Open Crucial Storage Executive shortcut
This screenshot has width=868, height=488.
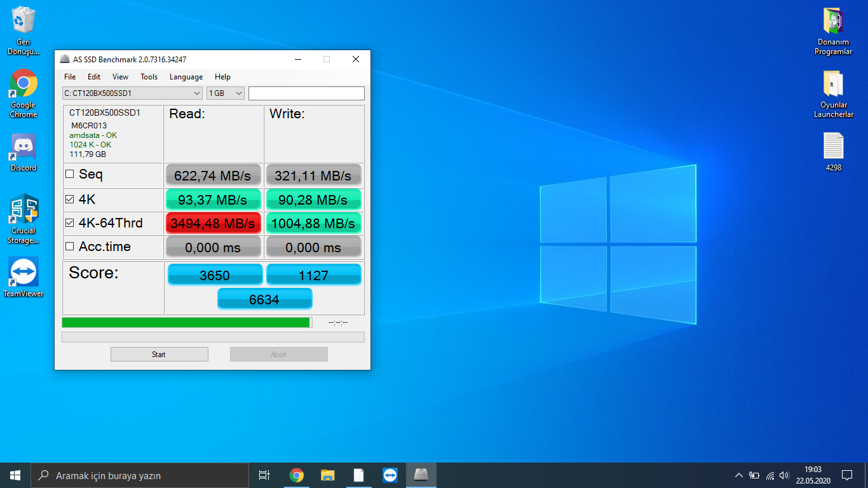click(24, 219)
